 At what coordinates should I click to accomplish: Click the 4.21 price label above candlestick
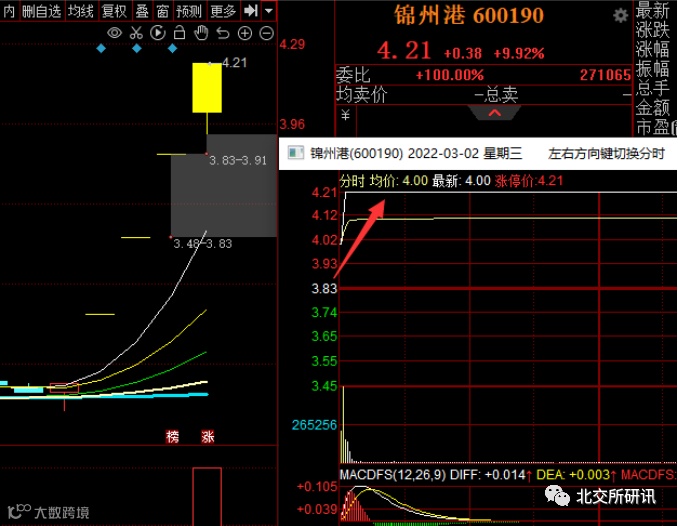234,63
